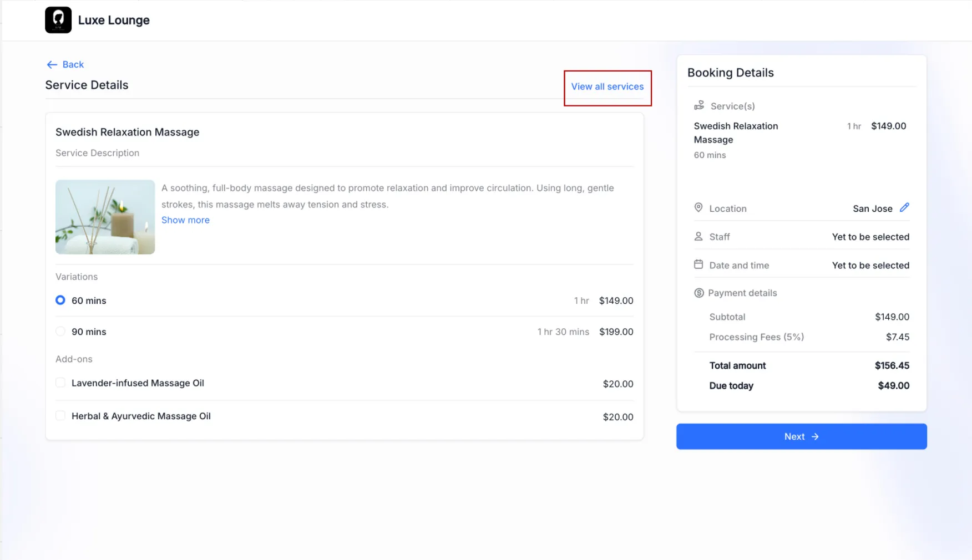Viewport: 972px width, 560px height.
Task: Check the Lavender-infused Massage Oil add-on
Action: tap(60, 383)
